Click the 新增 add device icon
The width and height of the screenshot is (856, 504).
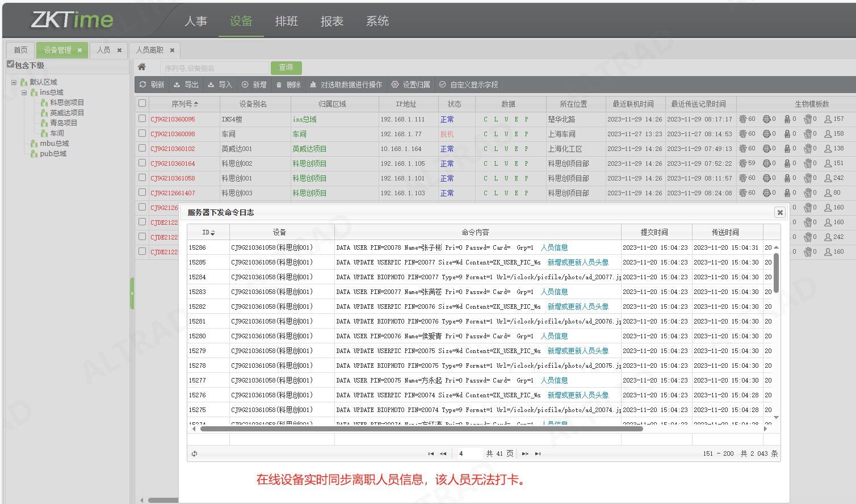click(x=245, y=85)
